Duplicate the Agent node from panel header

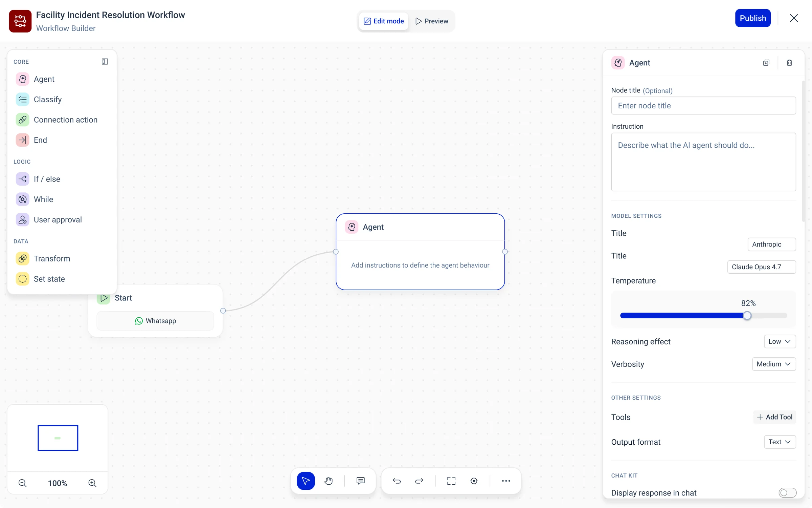click(766, 63)
